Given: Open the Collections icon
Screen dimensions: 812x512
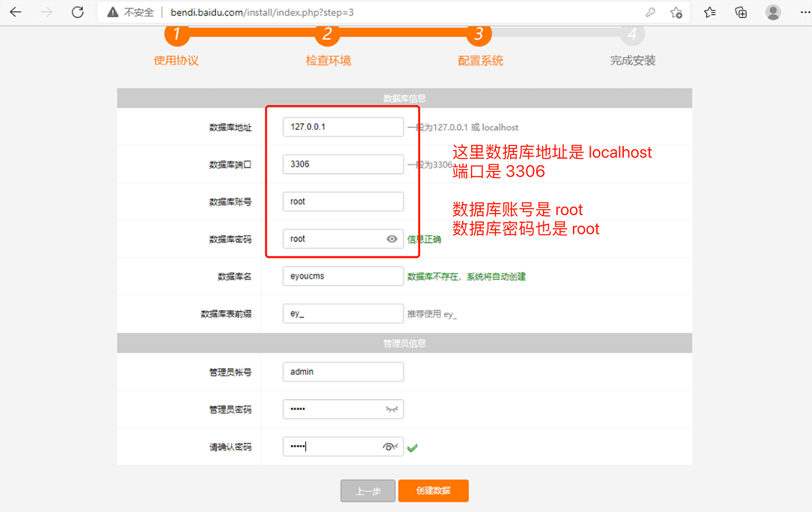Looking at the screenshot, I should point(741,12).
